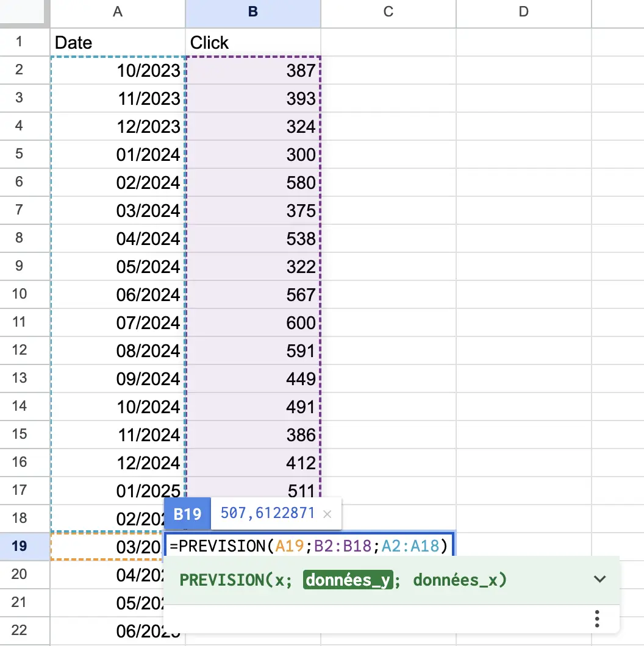Close the B19 result preview tooltip
This screenshot has width=644, height=646.
pos(327,514)
